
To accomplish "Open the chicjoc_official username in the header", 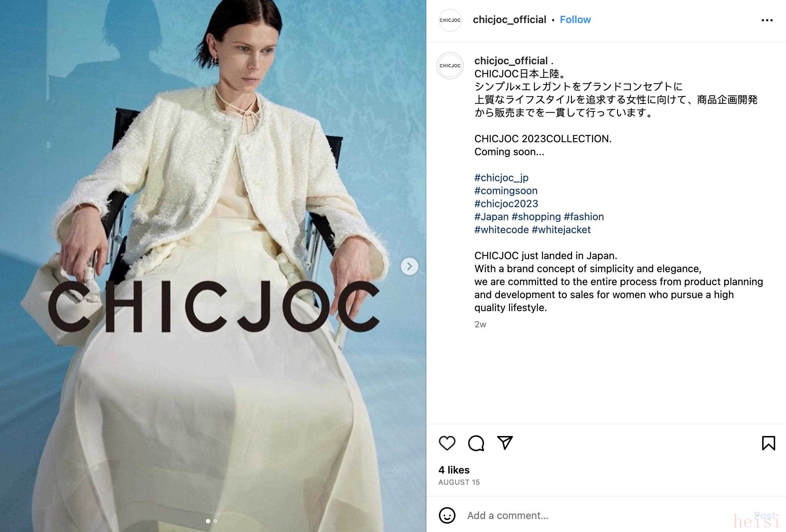I will coord(509,20).
